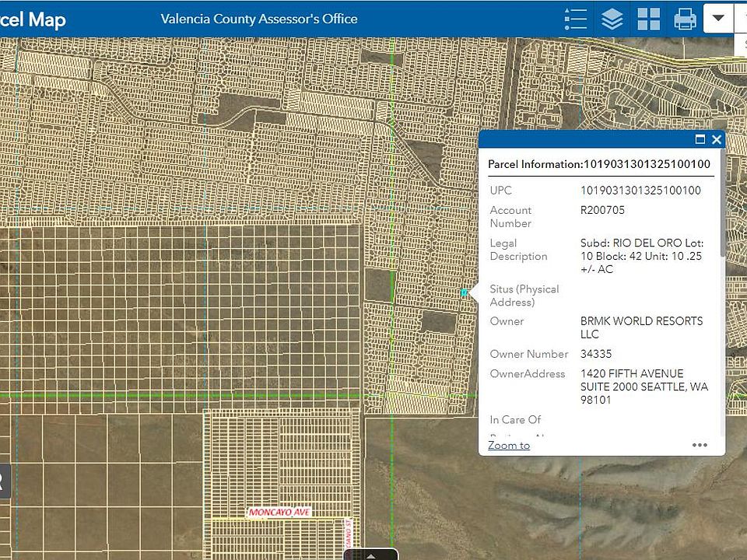This screenshot has height=560, width=747.
Task: Expand the header dropdown arrow
Action: 718,18
